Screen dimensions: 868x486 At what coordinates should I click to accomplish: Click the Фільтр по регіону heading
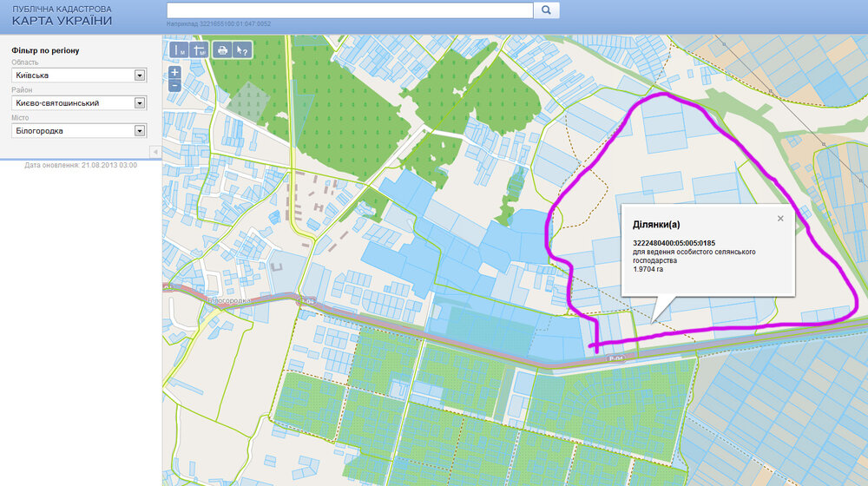[45, 50]
